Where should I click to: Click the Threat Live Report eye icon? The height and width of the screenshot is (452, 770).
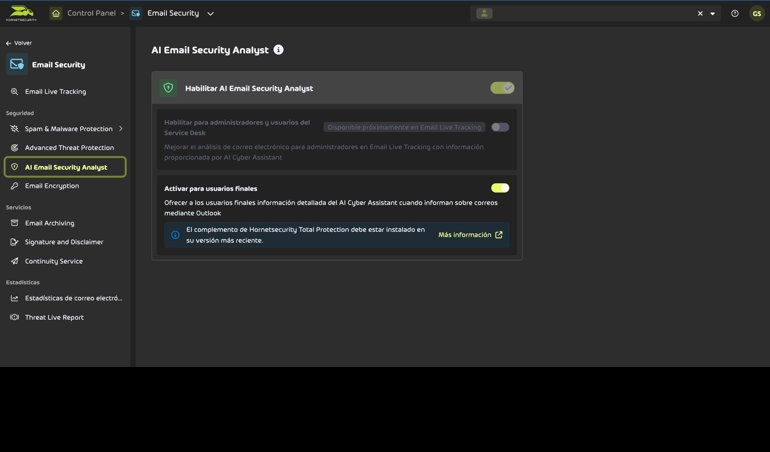pos(14,317)
